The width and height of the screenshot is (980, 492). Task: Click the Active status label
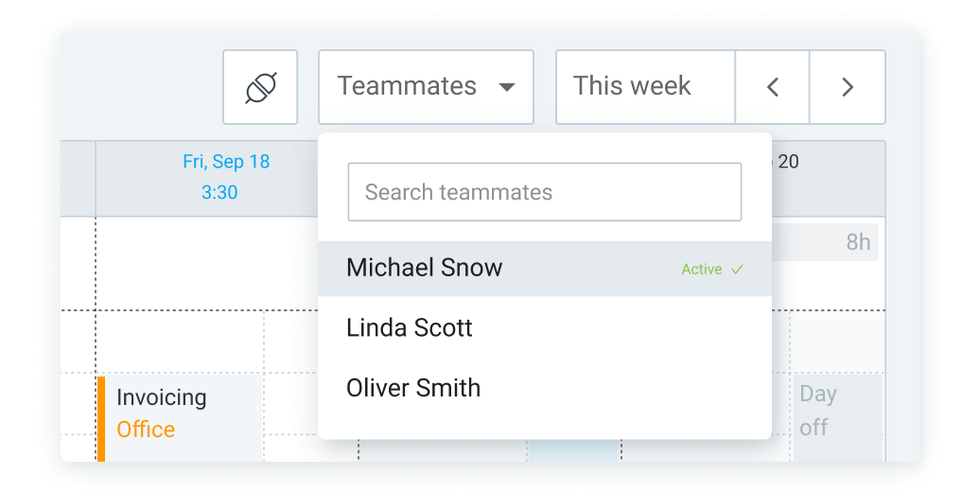(702, 270)
